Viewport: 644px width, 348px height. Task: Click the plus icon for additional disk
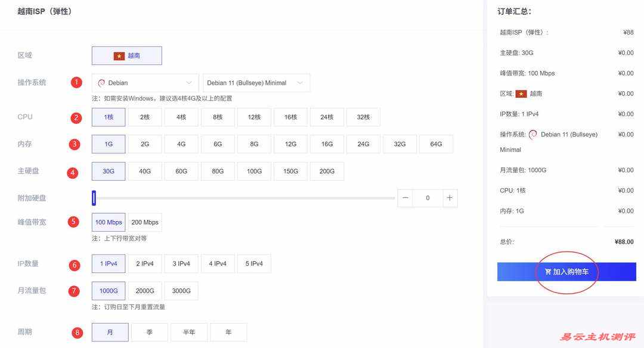(450, 198)
